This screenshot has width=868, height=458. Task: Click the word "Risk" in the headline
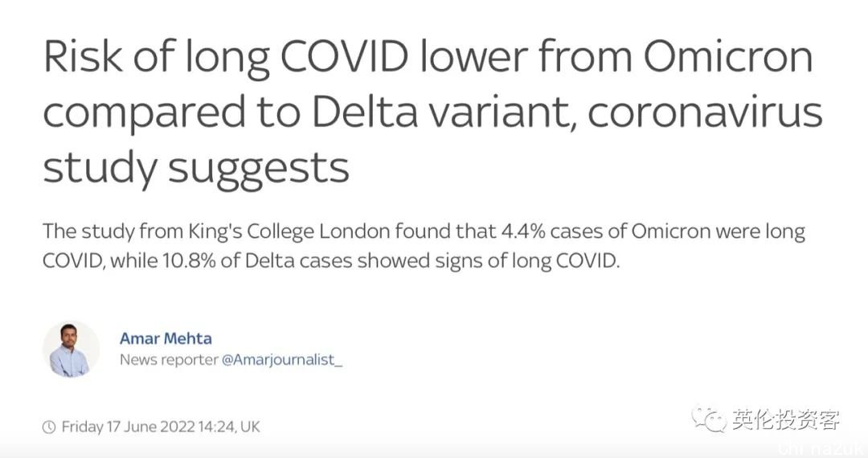click(x=83, y=56)
